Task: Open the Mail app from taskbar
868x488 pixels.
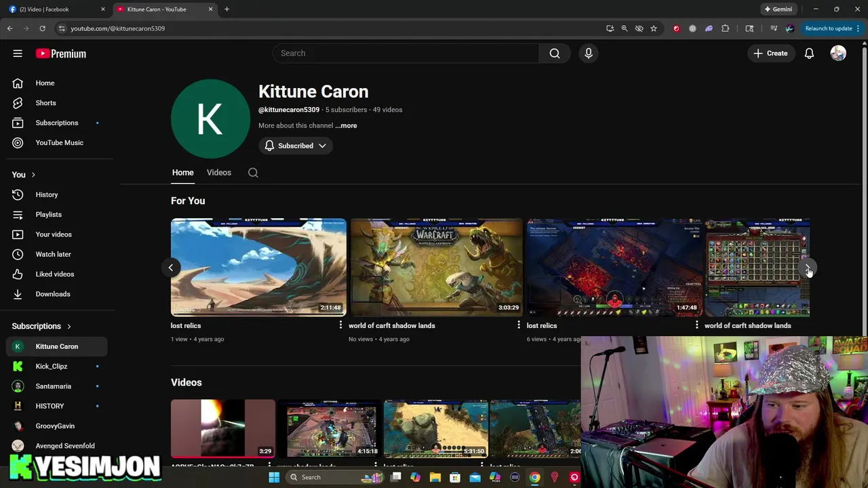Action: pyautogui.click(x=475, y=477)
